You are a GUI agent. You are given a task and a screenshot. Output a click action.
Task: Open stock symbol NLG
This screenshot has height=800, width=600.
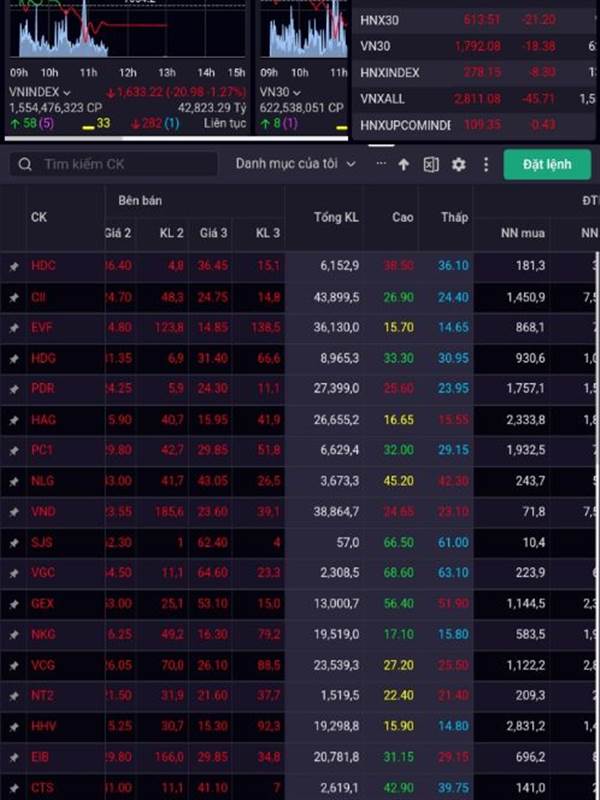click(42, 481)
